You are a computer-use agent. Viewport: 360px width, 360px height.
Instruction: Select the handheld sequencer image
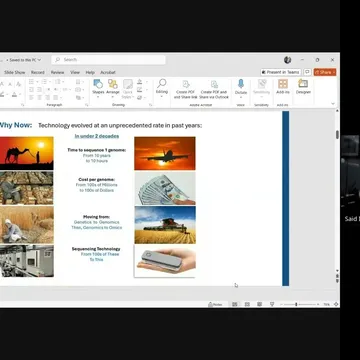point(165,261)
